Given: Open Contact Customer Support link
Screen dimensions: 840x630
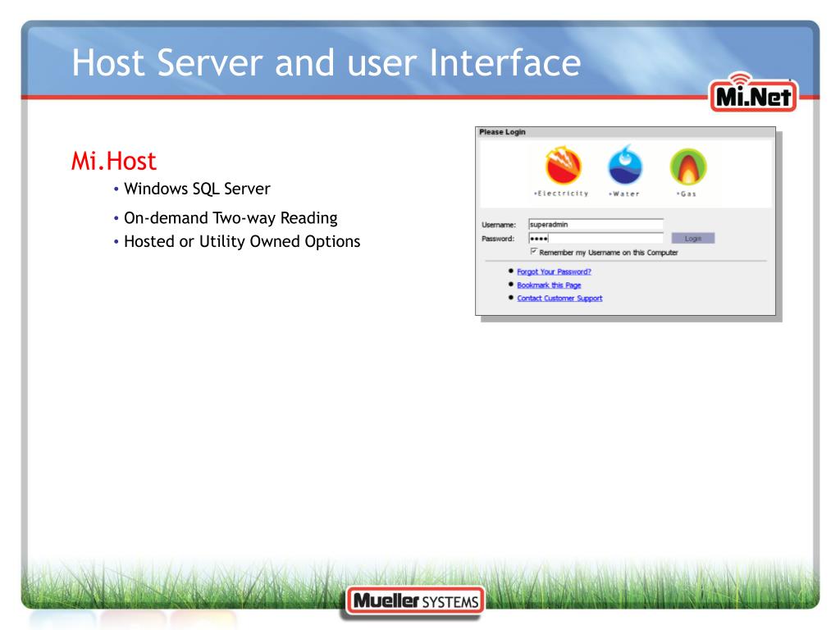Looking at the screenshot, I should (559, 299).
